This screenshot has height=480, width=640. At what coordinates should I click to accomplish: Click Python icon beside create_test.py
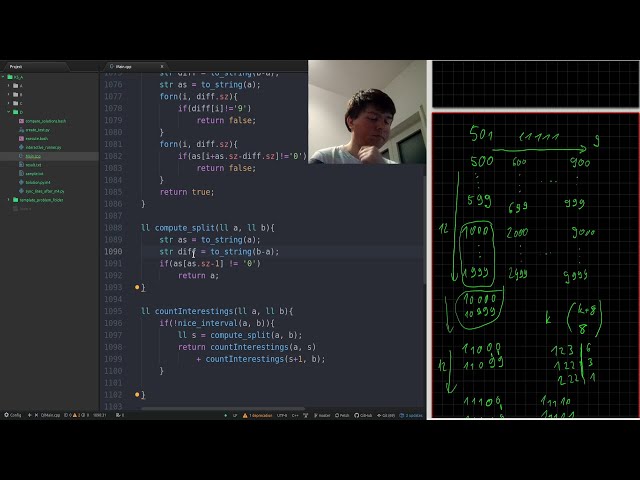[x=21, y=130]
